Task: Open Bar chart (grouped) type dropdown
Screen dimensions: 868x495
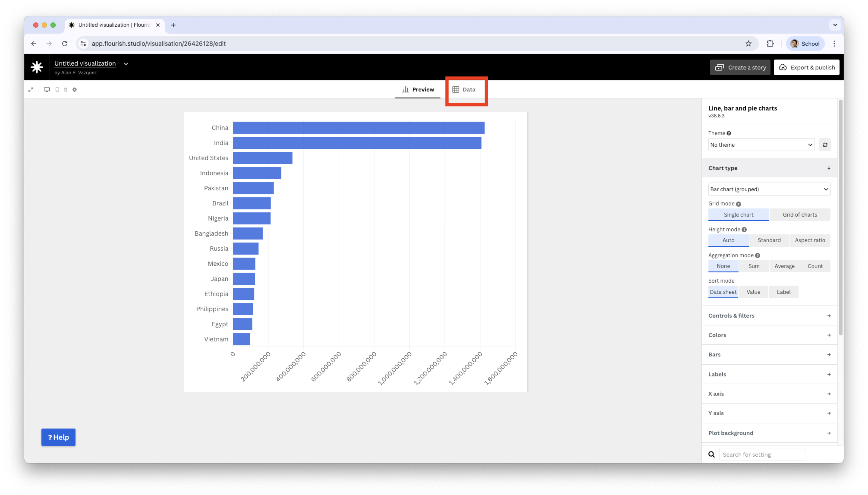Action: 769,189
